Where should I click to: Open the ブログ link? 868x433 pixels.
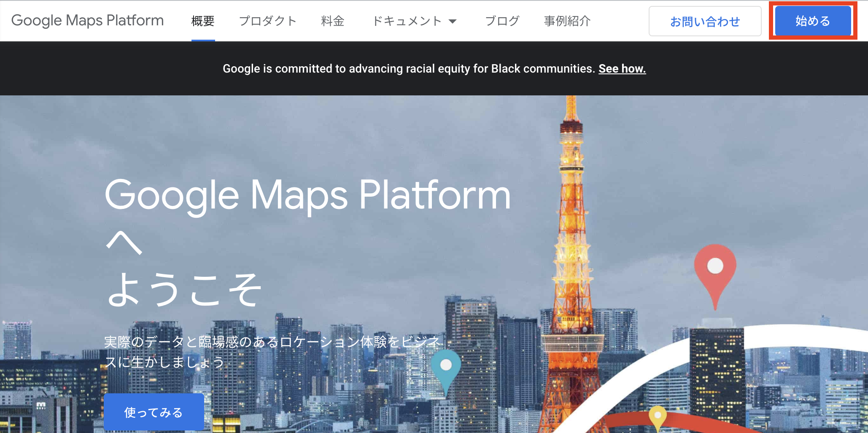502,21
